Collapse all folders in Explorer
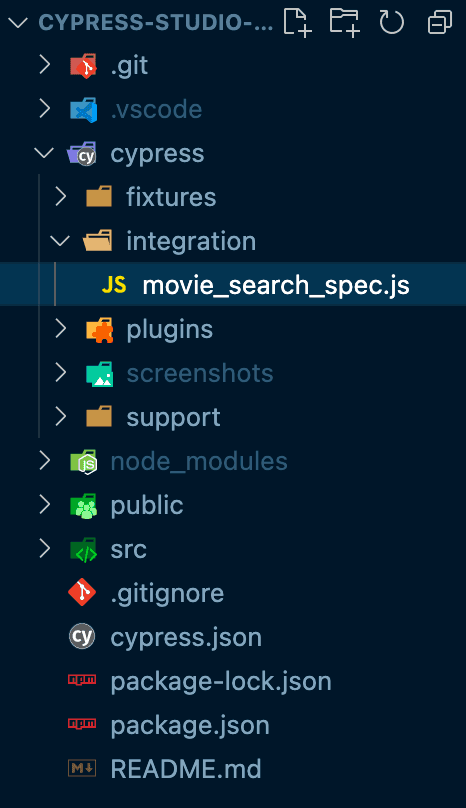Screen dimensions: 466x808 click(x=440, y=23)
